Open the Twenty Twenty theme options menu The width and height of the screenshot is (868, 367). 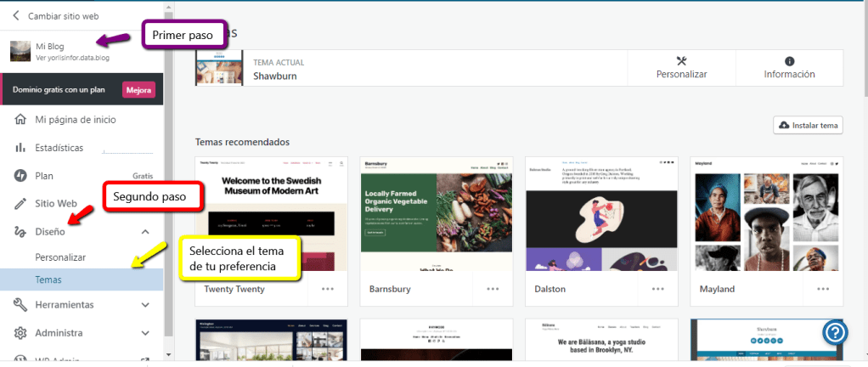tap(327, 289)
